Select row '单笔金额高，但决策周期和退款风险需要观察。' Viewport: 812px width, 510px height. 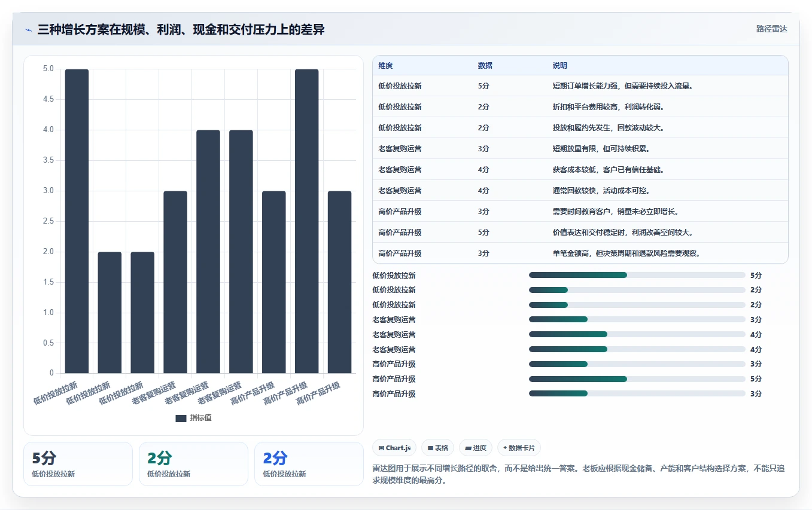click(x=580, y=254)
